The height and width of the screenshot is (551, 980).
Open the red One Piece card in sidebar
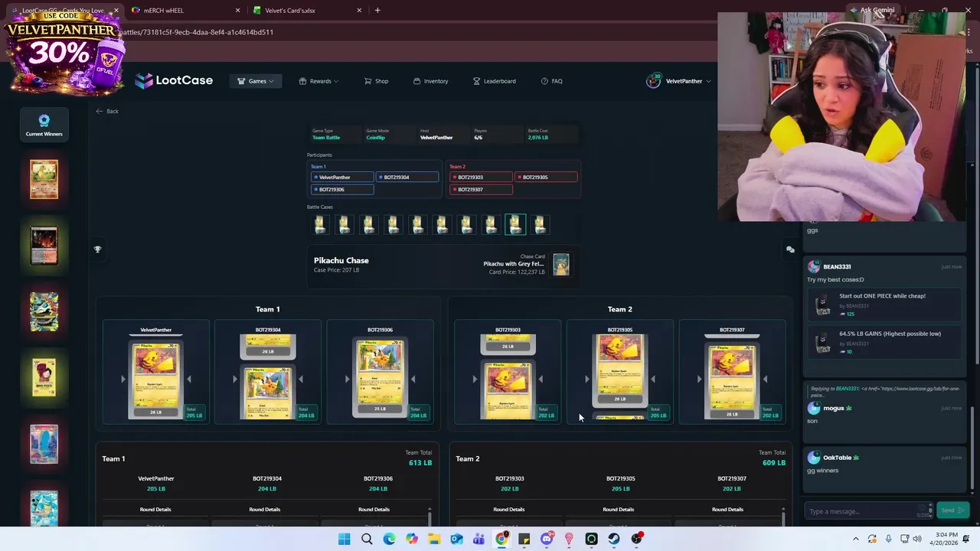(x=44, y=377)
